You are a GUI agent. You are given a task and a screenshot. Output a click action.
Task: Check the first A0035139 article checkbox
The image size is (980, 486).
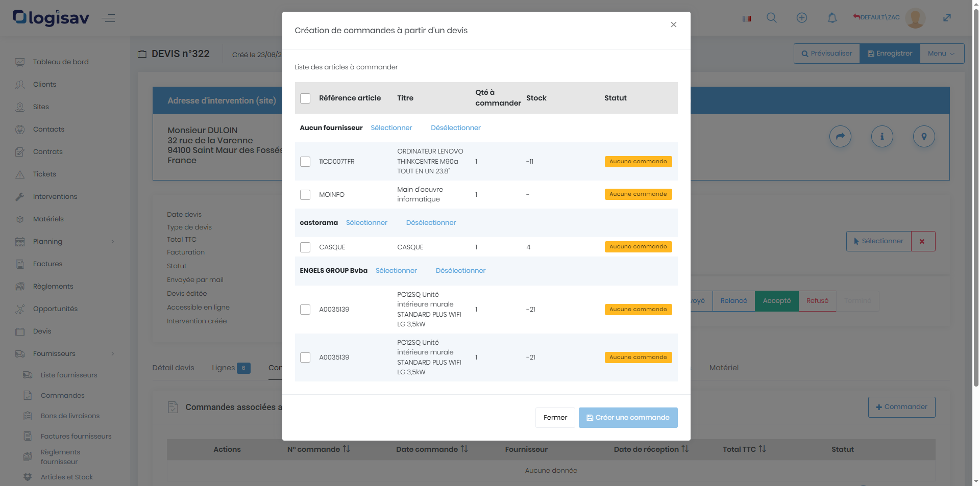(305, 310)
